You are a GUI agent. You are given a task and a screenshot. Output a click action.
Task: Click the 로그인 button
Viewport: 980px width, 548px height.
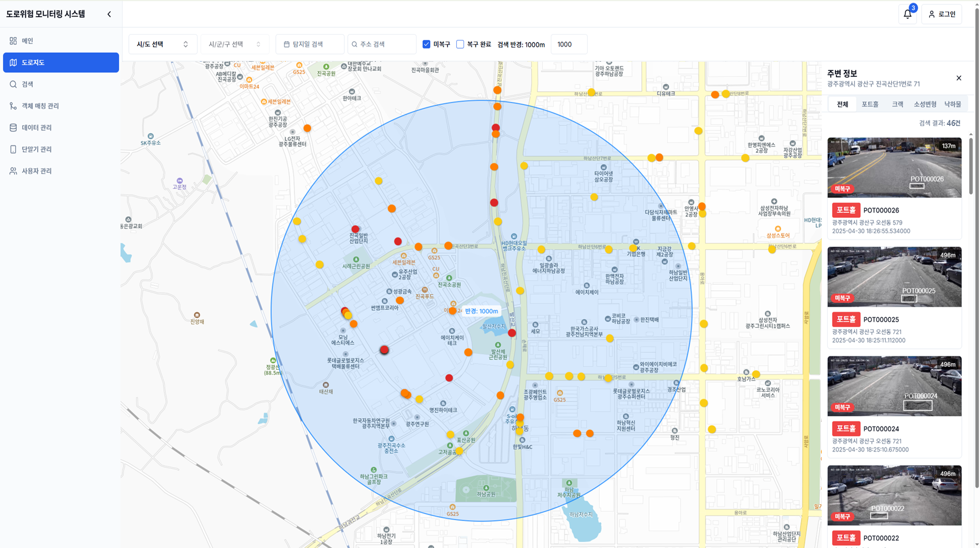click(942, 14)
